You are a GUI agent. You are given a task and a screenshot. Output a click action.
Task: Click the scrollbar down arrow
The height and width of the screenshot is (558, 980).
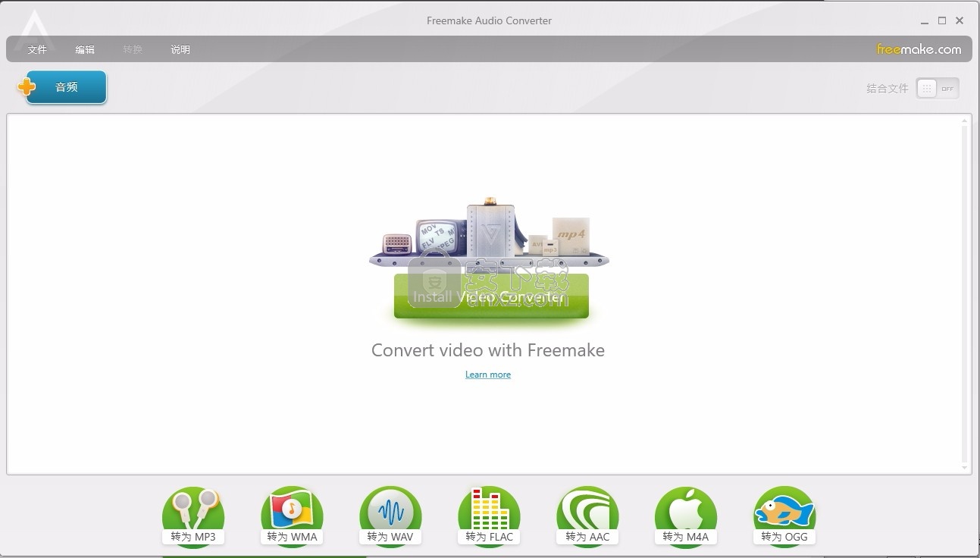(965, 468)
